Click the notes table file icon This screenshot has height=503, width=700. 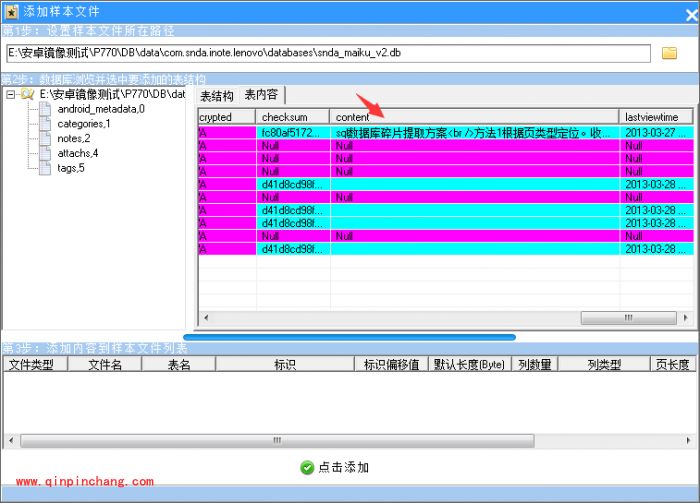[46, 138]
